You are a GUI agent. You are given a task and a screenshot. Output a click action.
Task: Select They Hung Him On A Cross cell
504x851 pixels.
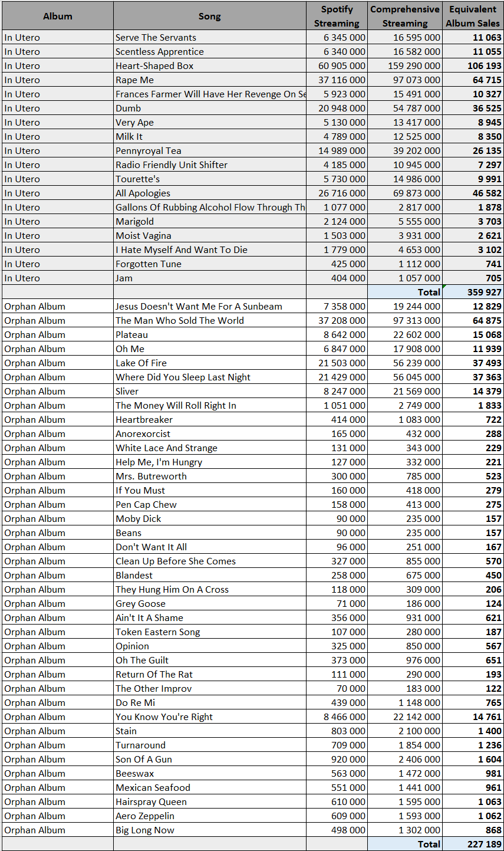[209, 589]
